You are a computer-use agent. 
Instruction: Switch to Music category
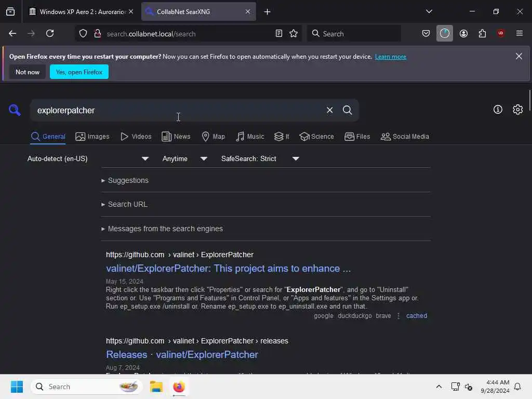click(x=250, y=137)
